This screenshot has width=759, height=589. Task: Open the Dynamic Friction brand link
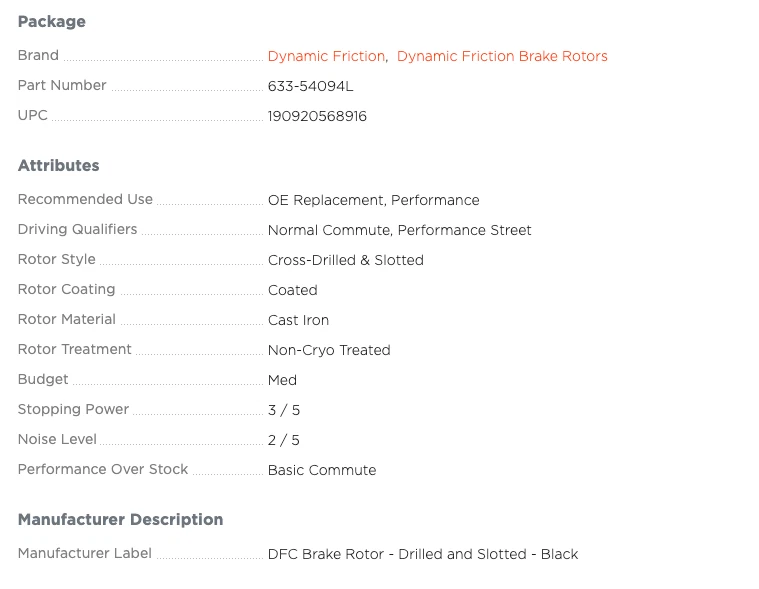pos(326,56)
